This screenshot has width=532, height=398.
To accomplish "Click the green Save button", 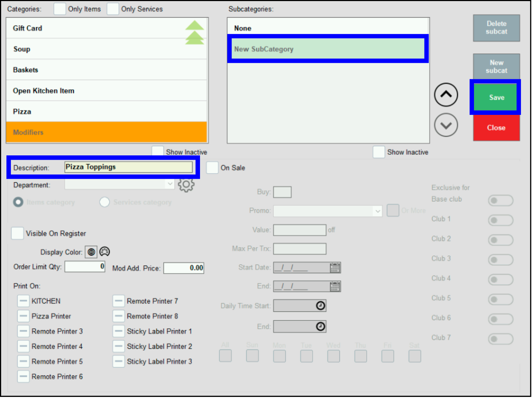I will tap(495, 97).
